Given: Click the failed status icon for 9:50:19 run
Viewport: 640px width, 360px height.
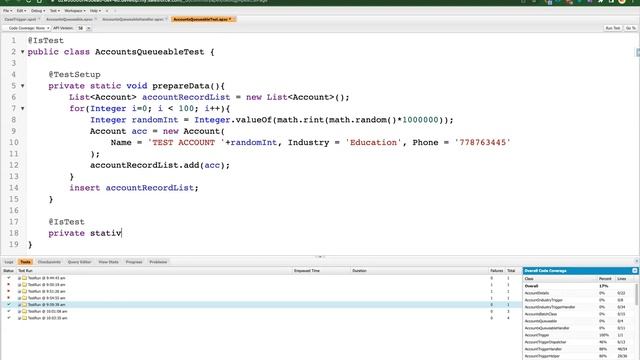Looking at the screenshot, I should pyautogui.click(x=9, y=284).
